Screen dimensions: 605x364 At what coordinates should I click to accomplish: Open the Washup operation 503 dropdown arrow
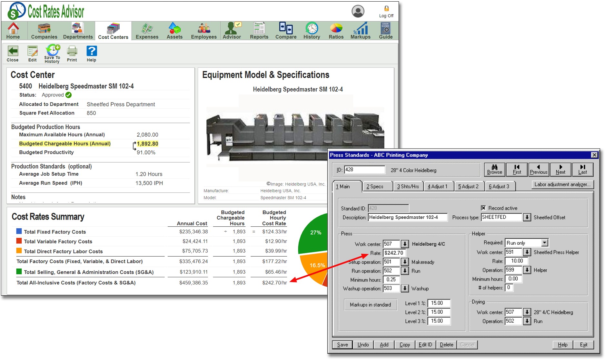[x=405, y=288]
